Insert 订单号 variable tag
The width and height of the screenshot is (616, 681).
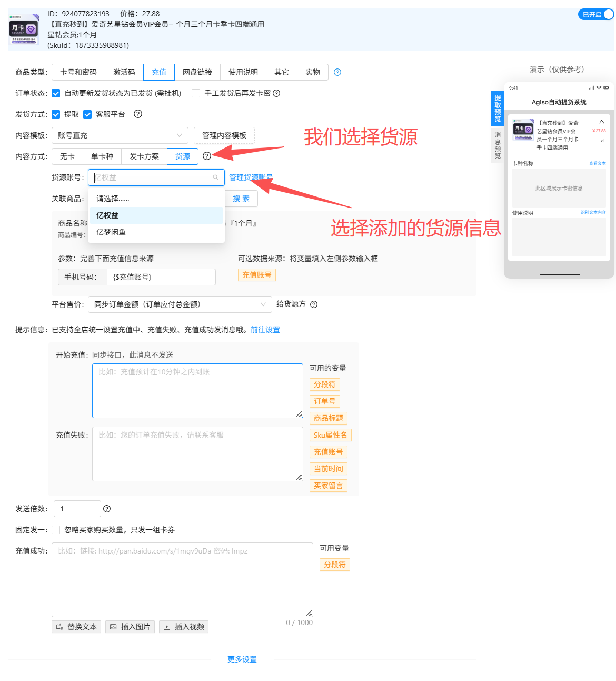(325, 401)
